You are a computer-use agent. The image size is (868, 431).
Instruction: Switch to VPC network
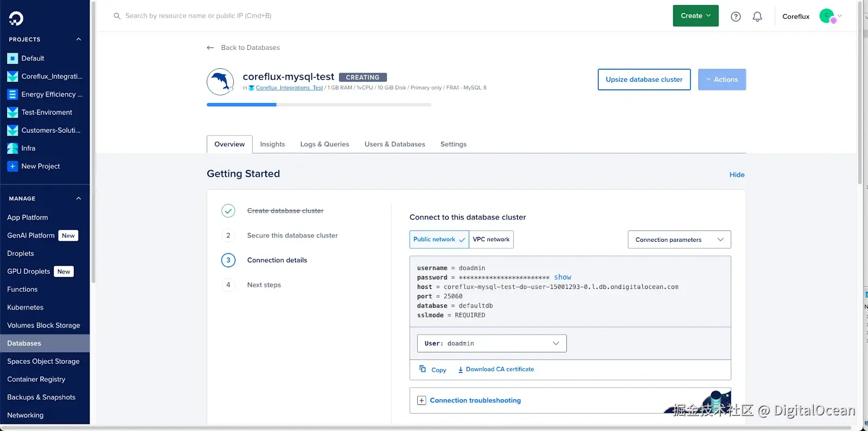click(491, 240)
